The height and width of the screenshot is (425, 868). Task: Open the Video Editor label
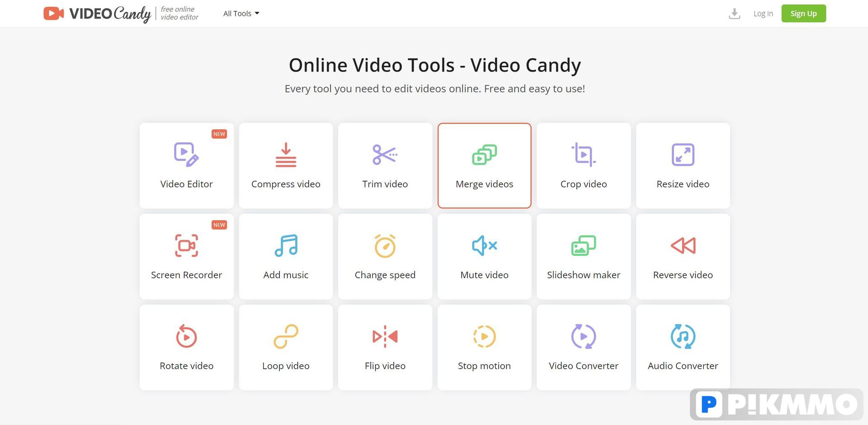pyautogui.click(x=186, y=184)
